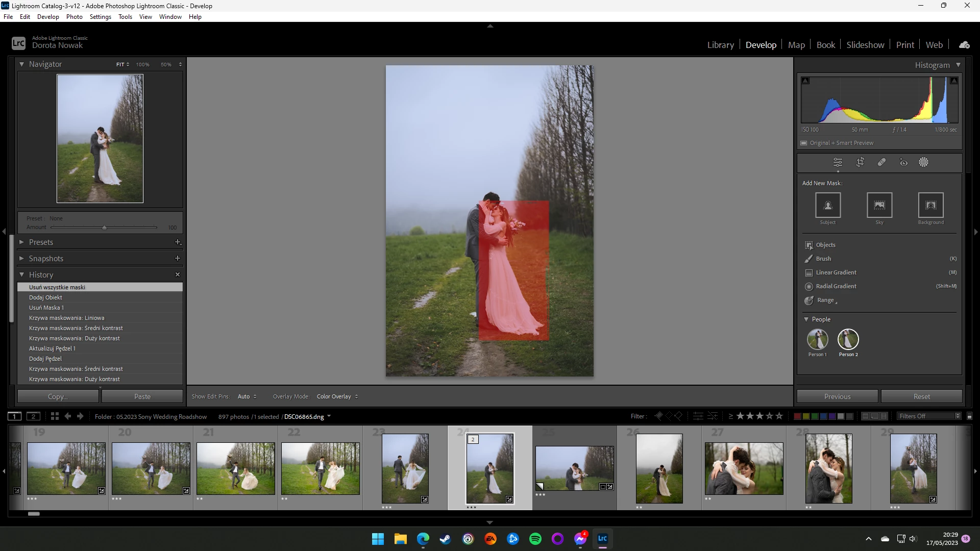Switch to the Library module

pos(720,45)
